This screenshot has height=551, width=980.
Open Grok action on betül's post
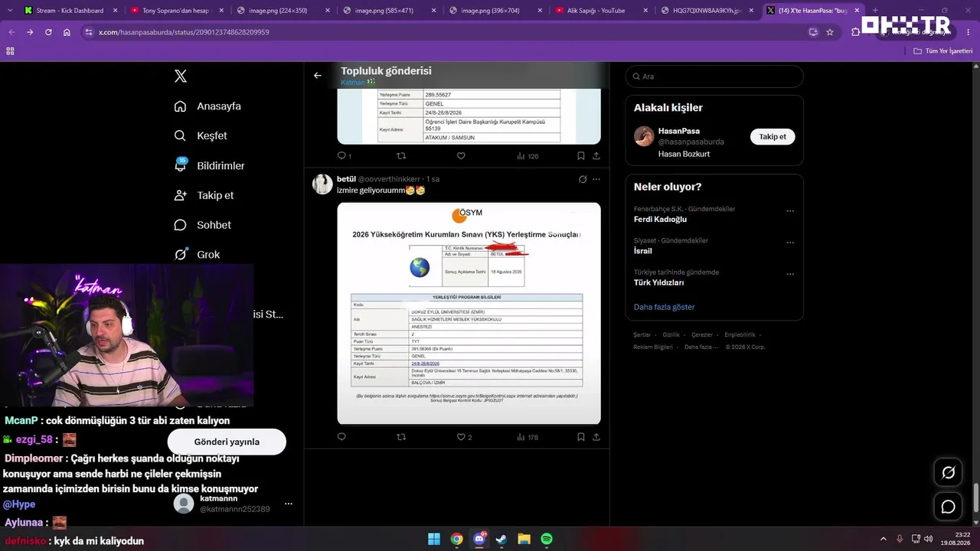click(x=583, y=179)
